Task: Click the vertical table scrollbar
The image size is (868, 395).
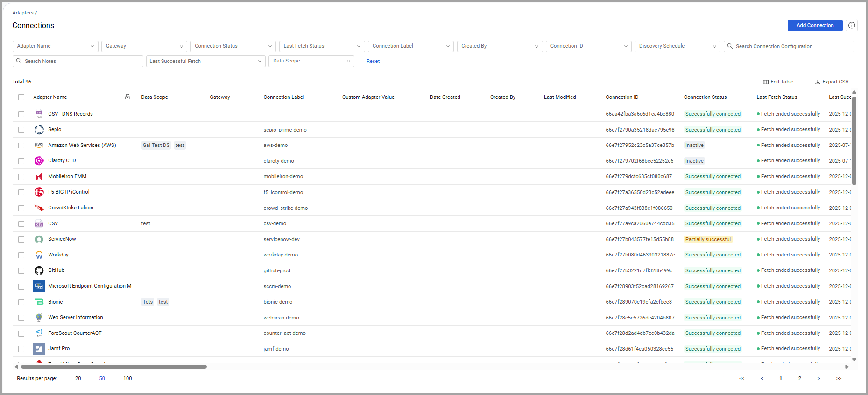Action: click(x=854, y=140)
